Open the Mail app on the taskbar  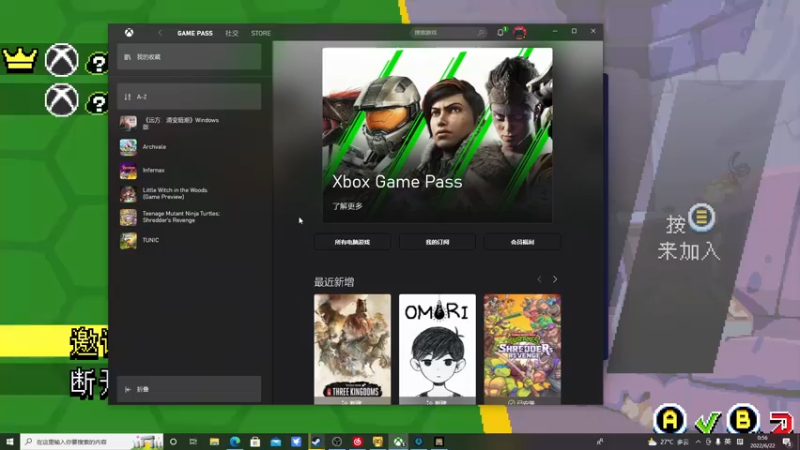coord(276,442)
